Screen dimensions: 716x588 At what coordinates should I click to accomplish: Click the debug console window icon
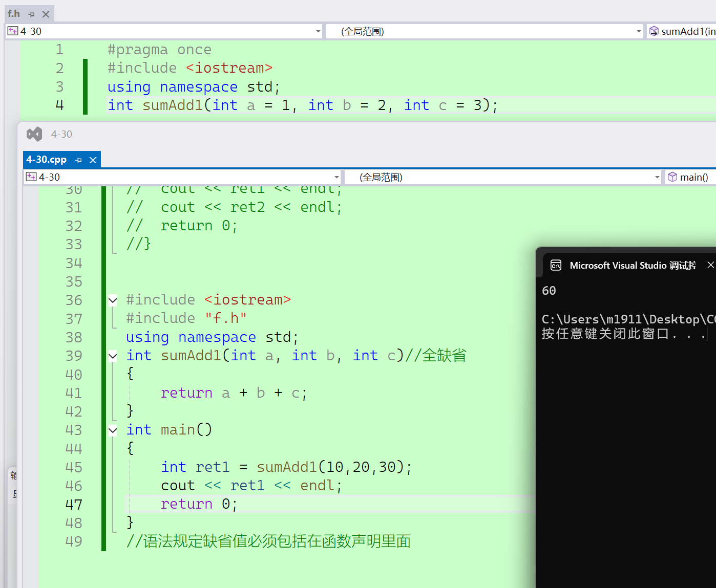click(556, 265)
